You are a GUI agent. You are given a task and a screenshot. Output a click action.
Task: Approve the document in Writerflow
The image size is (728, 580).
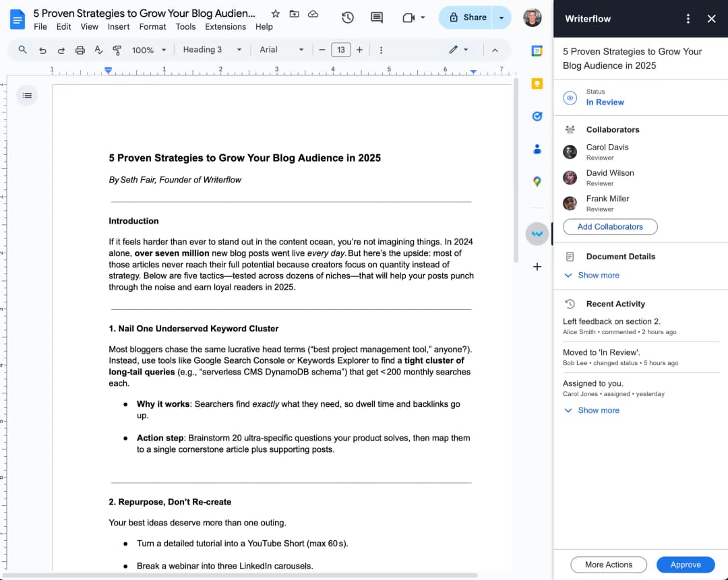click(x=686, y=565)
